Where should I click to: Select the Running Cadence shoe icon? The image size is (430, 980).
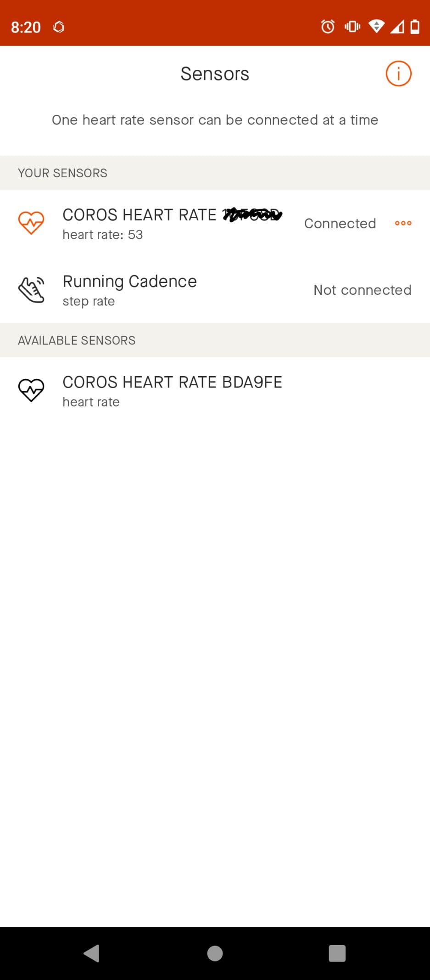31,289
